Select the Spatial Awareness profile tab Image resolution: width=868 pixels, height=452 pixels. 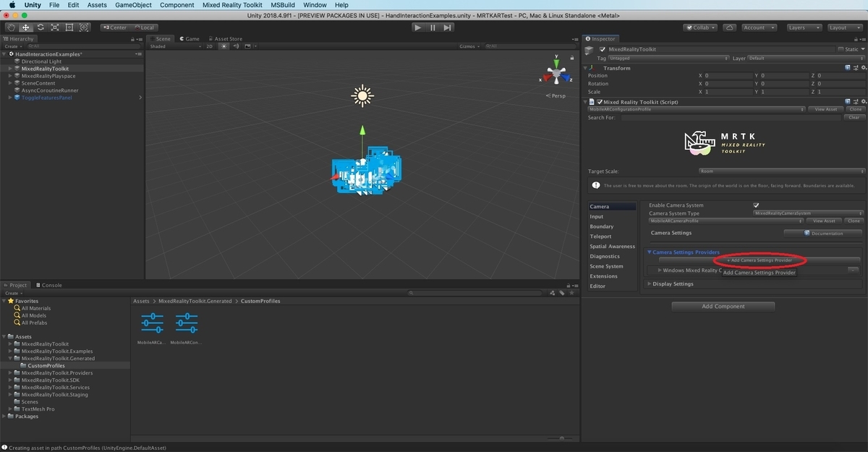[612, 247]
